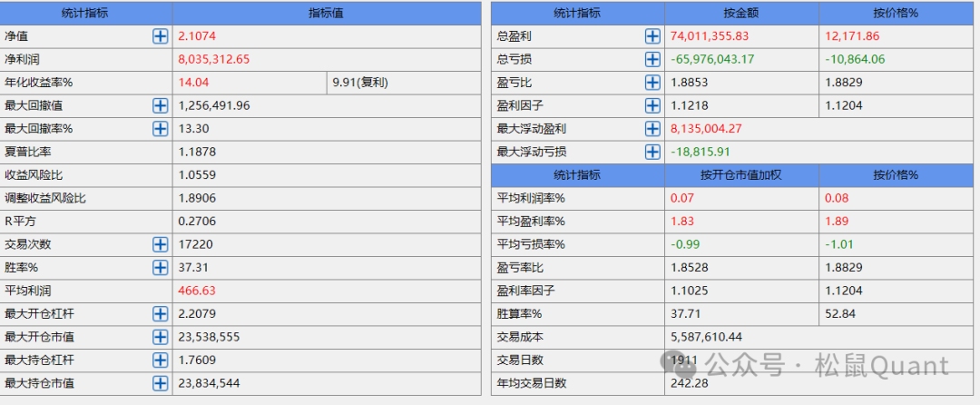Click plus icon beside 最大回撤值
This screenshot has width=980, height=405.
(160, 105)
